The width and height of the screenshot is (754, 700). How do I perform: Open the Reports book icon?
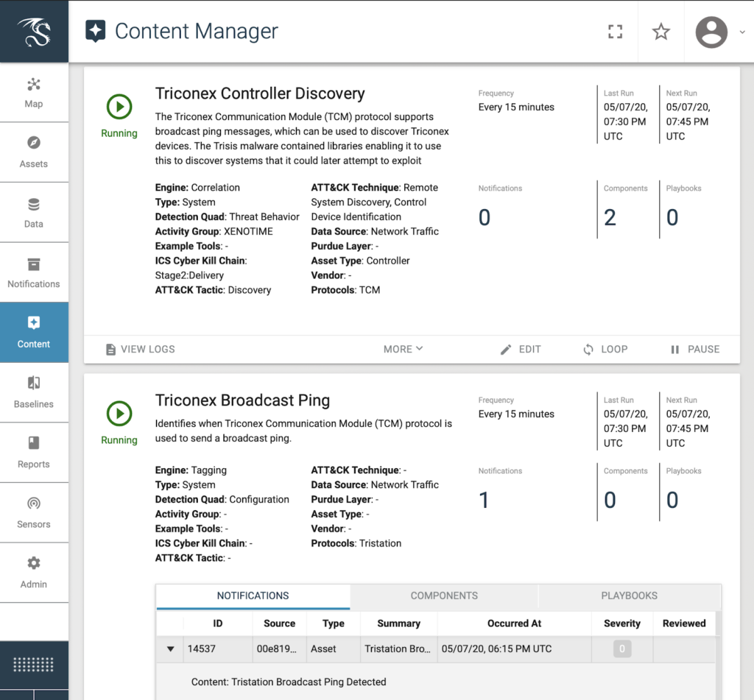tap(34, 443)
